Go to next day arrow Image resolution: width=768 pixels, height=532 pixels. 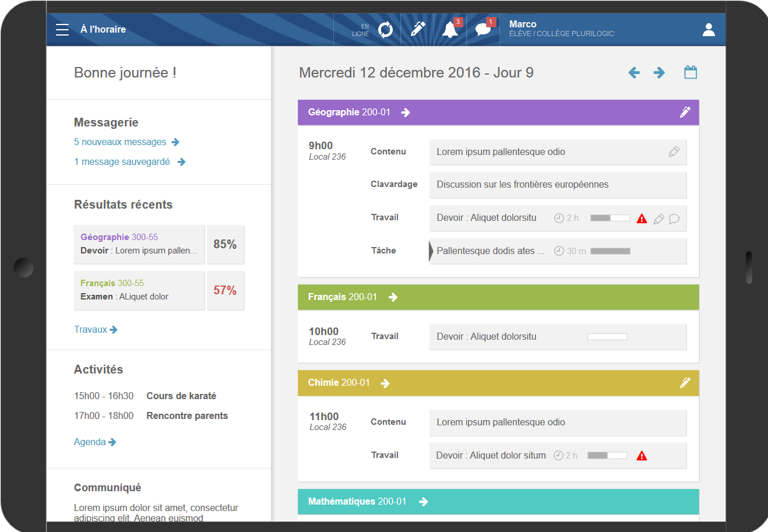659,73
